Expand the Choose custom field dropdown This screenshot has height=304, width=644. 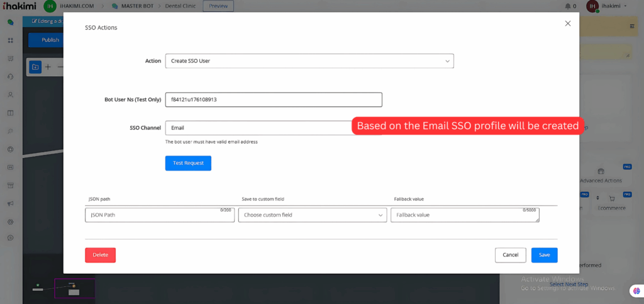pyautogui.click(x=312, y=215)
